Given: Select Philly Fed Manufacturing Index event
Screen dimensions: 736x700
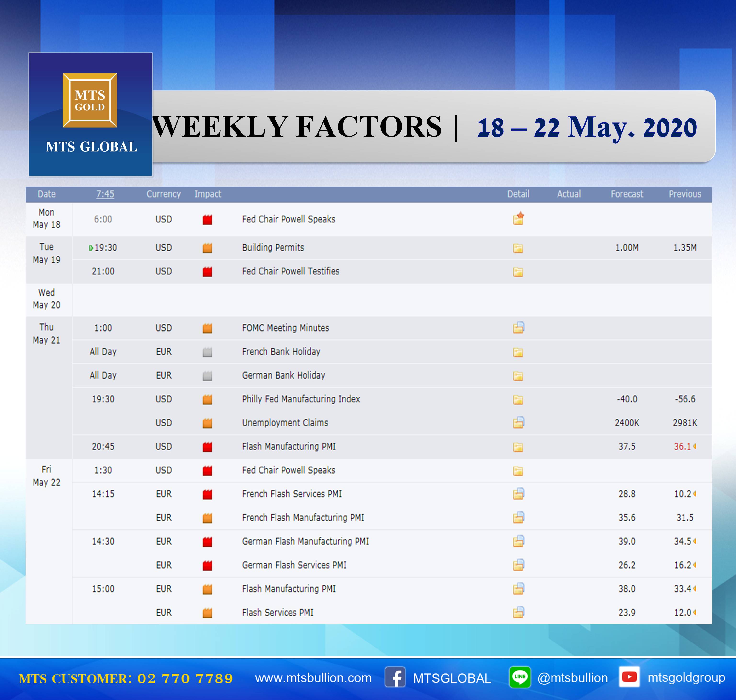Looking at the screenshot, I should point(301,399).
